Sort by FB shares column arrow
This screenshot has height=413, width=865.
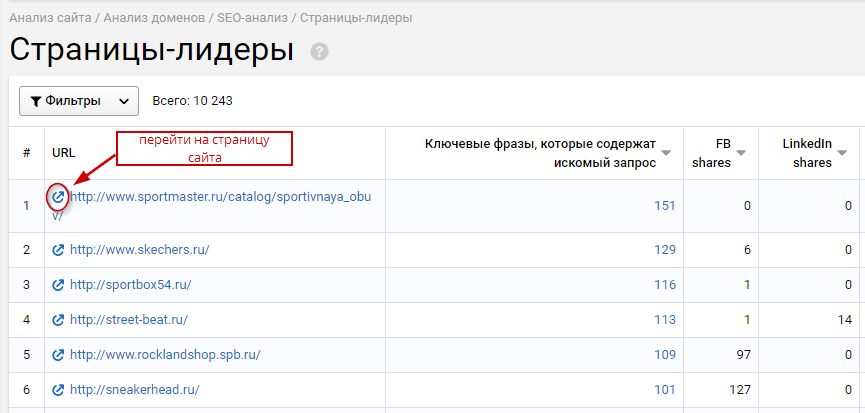point(741,153)
